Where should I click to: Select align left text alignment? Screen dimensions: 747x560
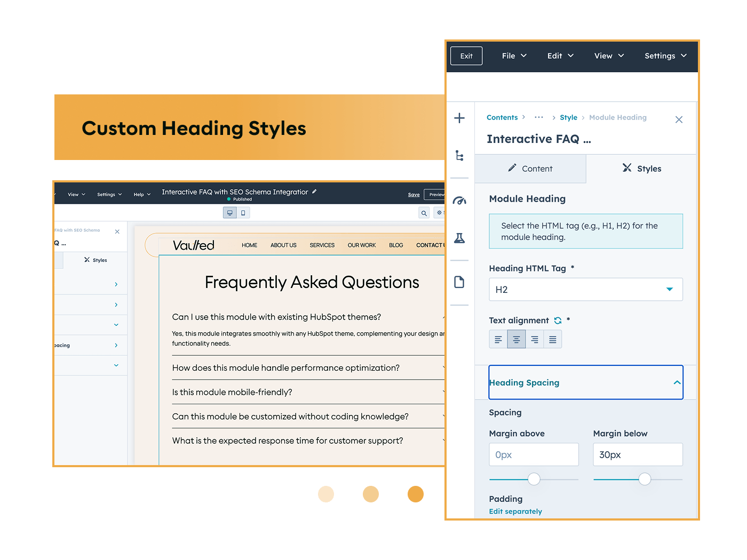tap(498, 339)
